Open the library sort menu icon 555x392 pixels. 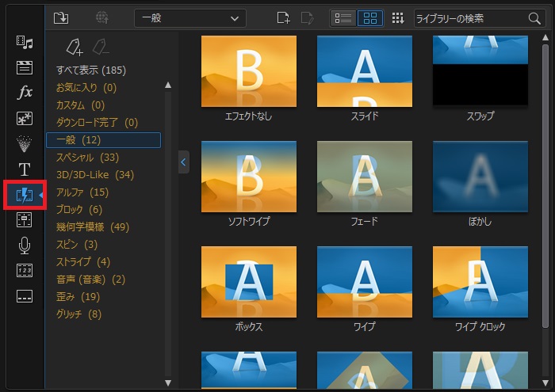pyautogui.click(x=398, y=17)
